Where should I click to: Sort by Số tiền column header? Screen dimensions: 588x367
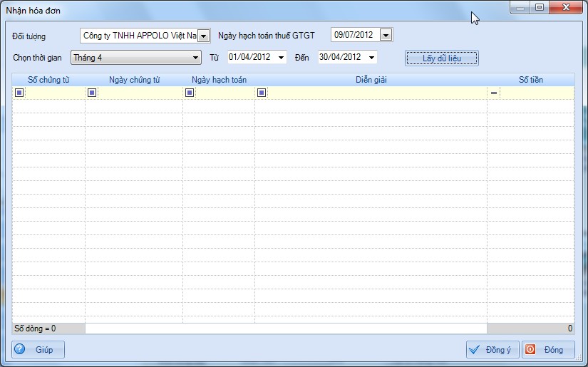point(531,80)
